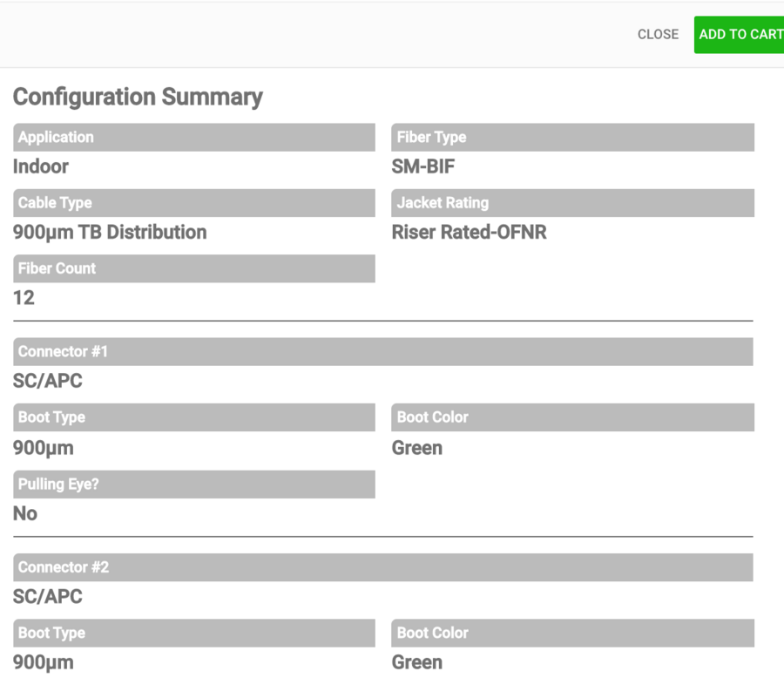Select the Application header bar

tap(194, 137)
